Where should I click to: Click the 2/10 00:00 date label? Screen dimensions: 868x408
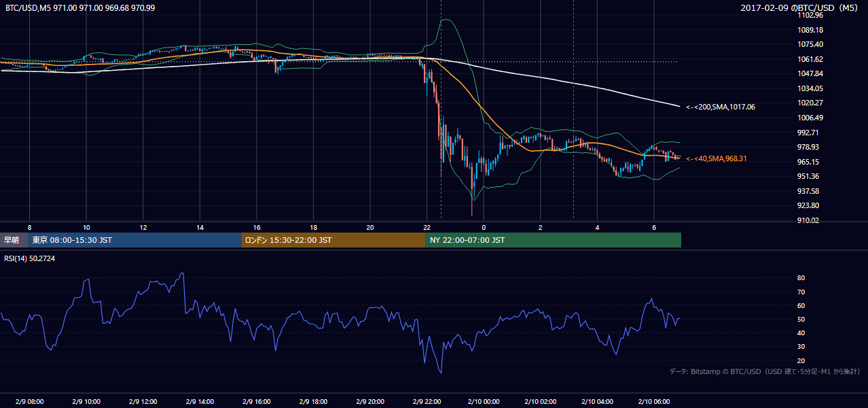484,402
